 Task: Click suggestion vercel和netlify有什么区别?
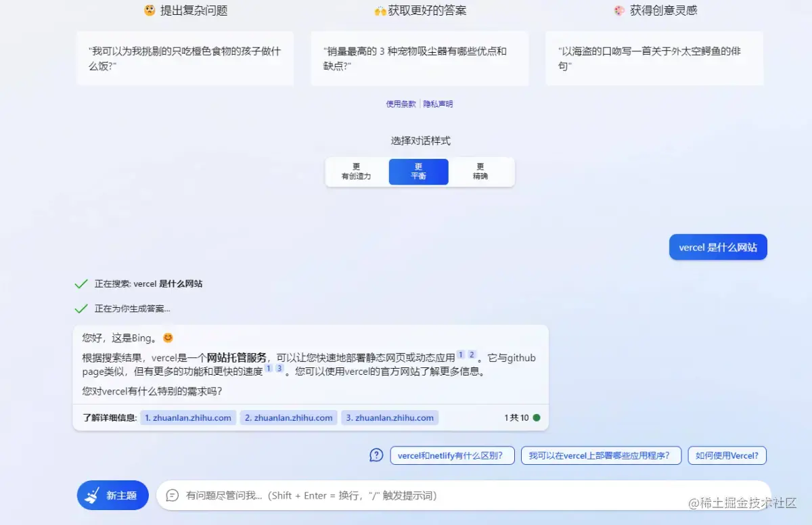pos(452,455)
